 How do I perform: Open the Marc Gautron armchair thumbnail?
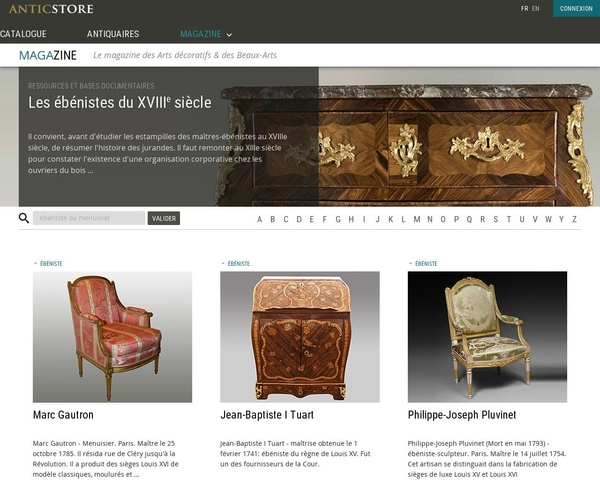(112, 337)
